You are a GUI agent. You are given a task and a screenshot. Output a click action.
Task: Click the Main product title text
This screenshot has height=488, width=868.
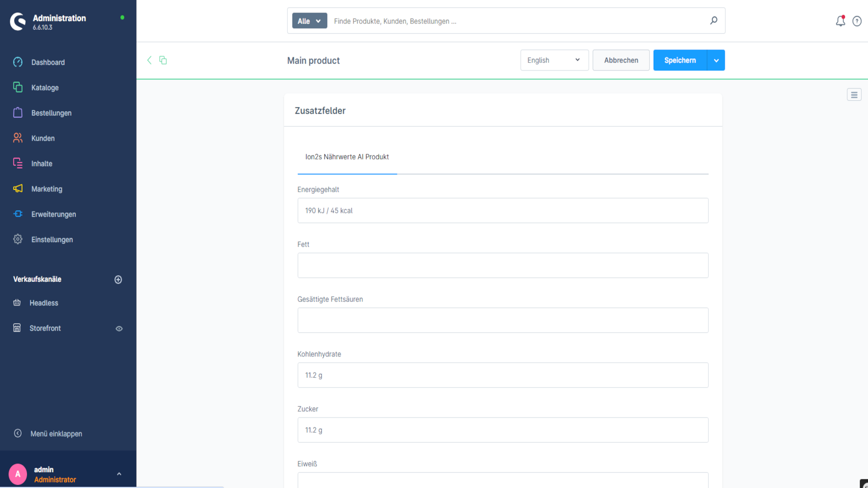click(x=313, y=60)
